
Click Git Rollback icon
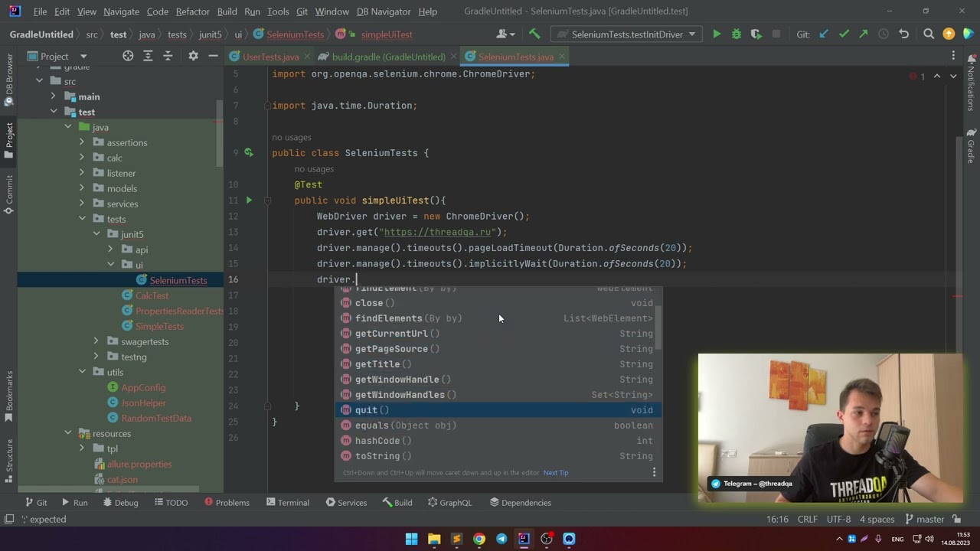(903, 34)
